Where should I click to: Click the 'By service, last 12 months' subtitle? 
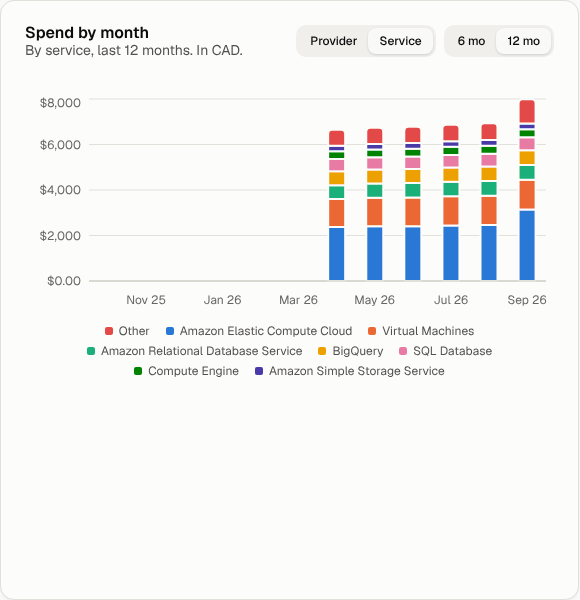[134, 50]
